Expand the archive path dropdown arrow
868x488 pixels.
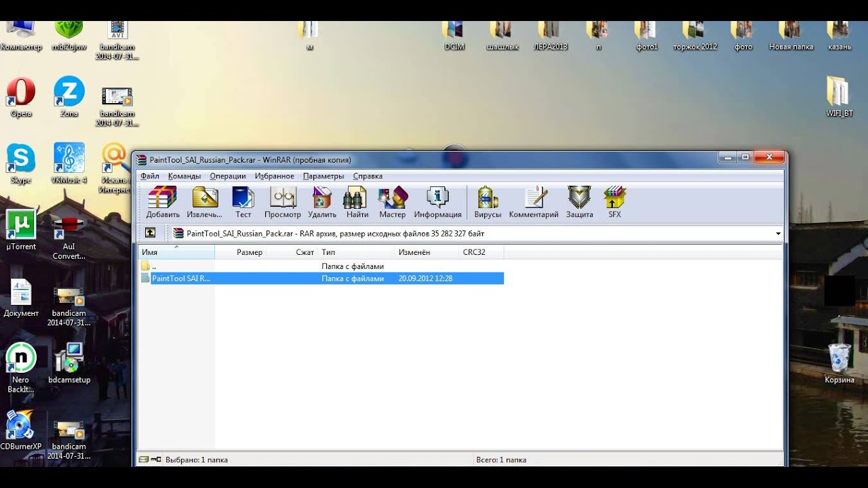[778, 234]
